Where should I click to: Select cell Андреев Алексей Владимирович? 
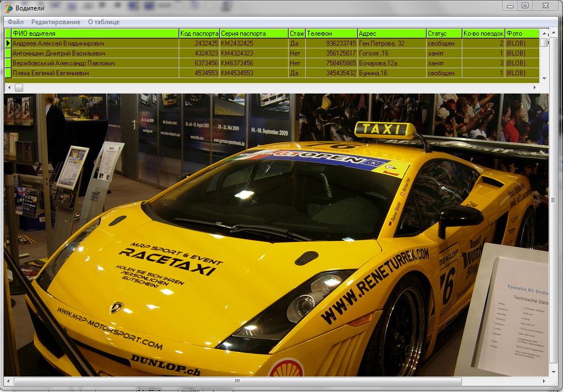pyautogui.click(x=95, y=43)
